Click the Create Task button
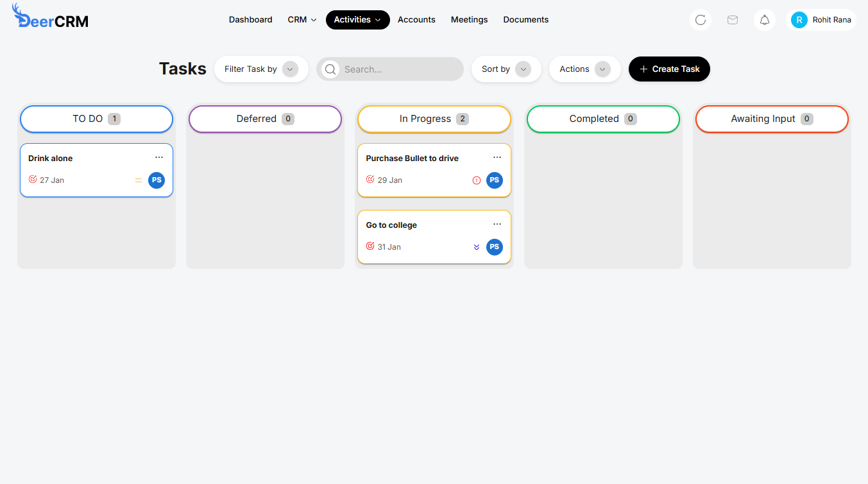The height and width of the screenshot is (484, 868). (669, 69)
